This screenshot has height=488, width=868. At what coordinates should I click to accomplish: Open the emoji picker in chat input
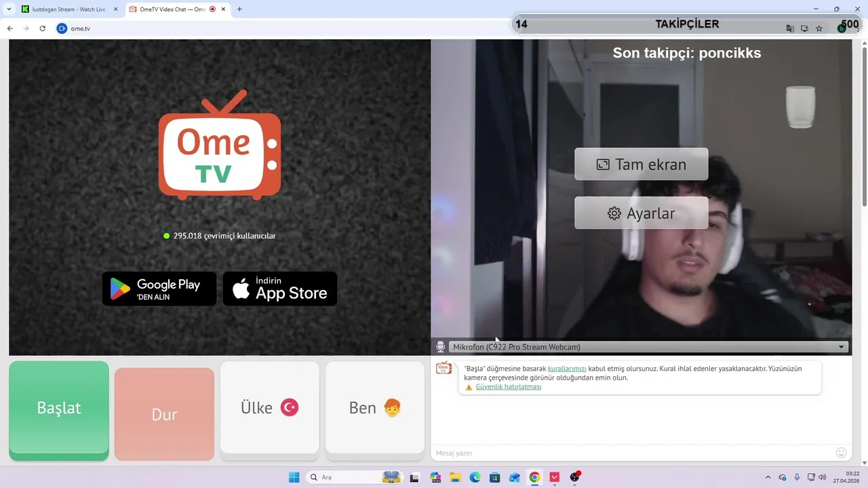[842, 453]
